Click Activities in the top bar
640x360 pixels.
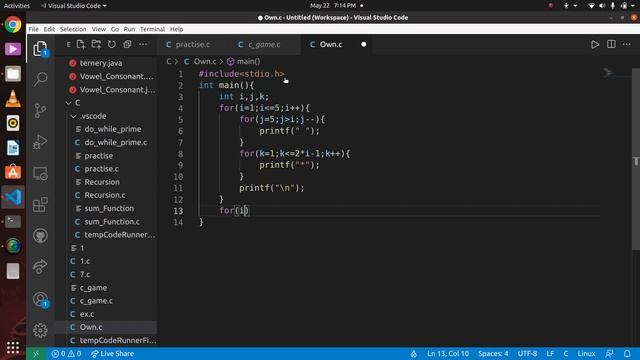pos(17,6)
